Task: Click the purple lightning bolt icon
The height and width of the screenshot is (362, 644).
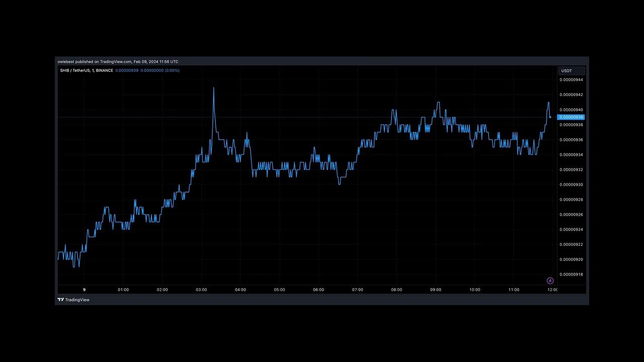Action: coord(550,281)
